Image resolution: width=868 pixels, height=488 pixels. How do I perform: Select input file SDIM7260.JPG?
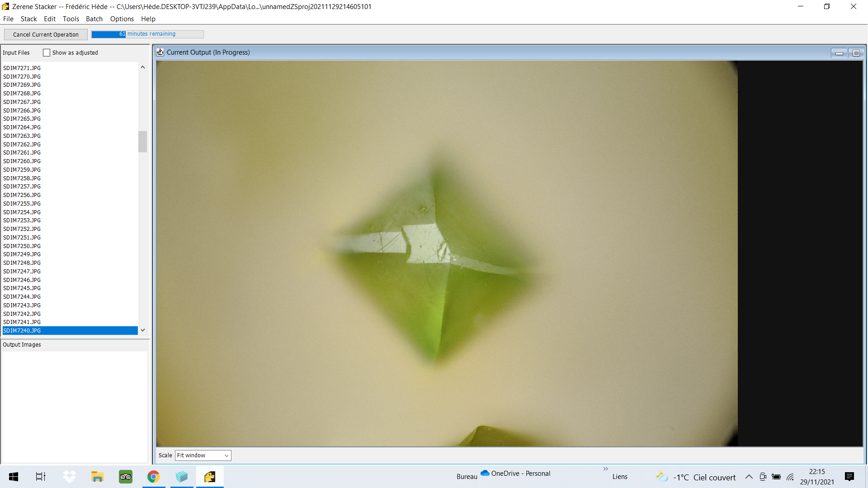click(x=70, y=161)
